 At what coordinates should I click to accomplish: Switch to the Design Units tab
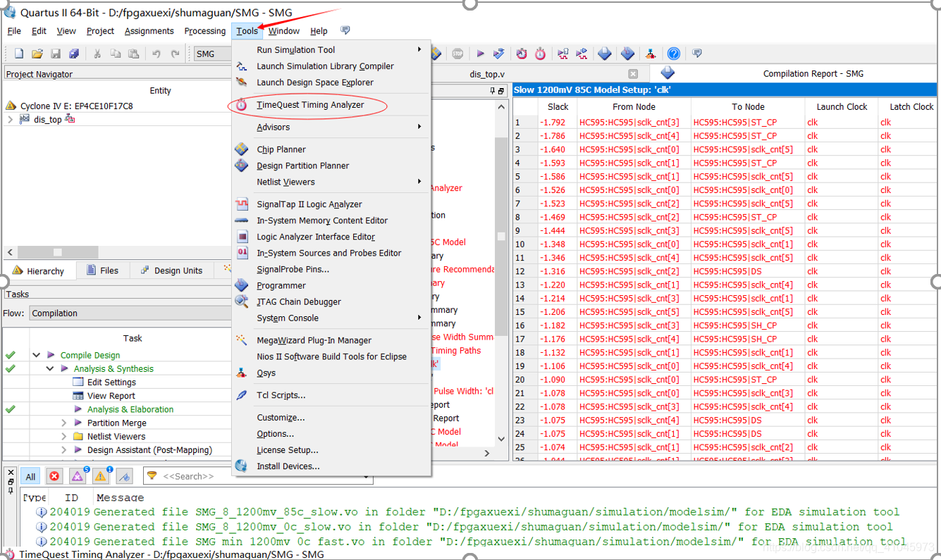pos(171,270)
